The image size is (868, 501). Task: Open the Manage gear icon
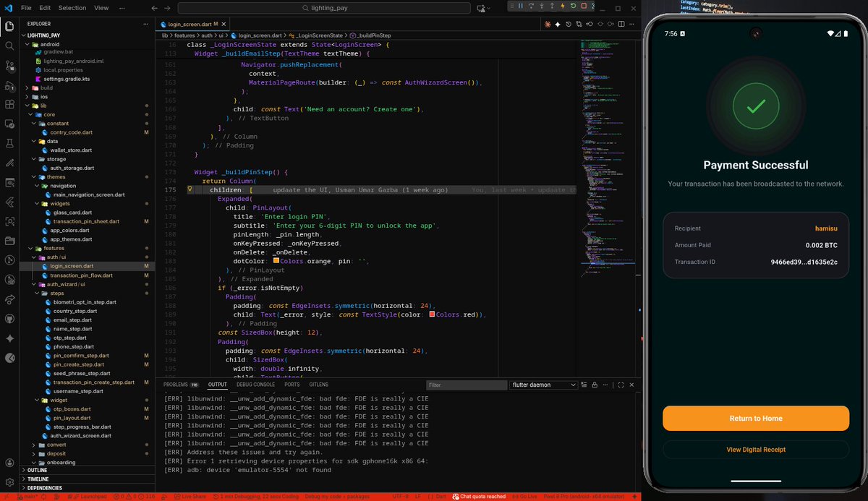pyautogui.click(x=10, y=481)
